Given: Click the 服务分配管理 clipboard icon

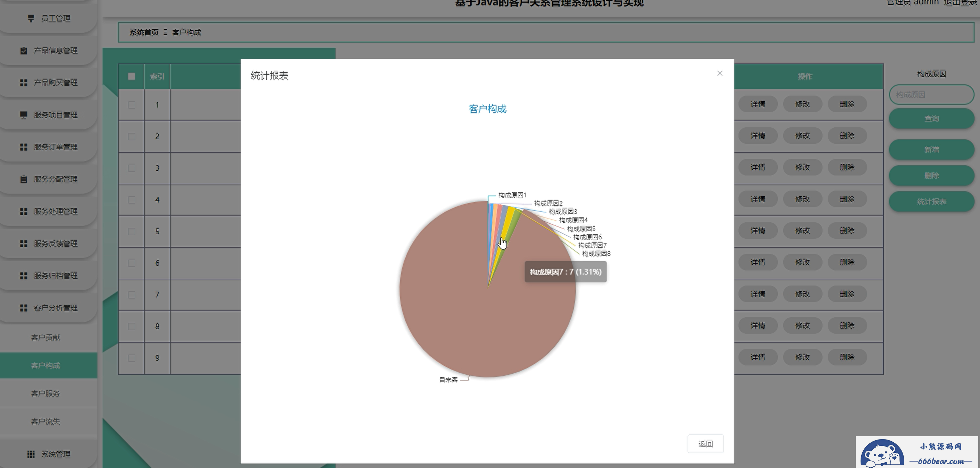Looking at the screenshot, I should pos(24,179).
